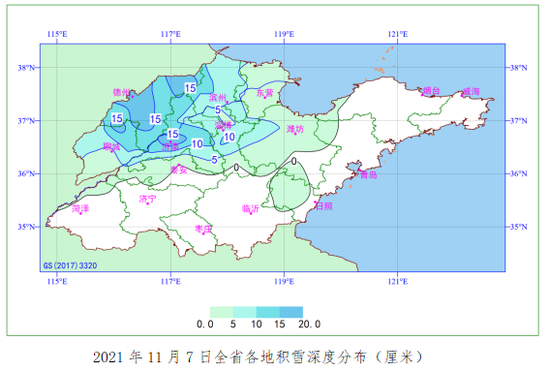Click the GS(2017)3320 map approval number
The height and width of the screenshot is (372, 550).
point(70,265)
